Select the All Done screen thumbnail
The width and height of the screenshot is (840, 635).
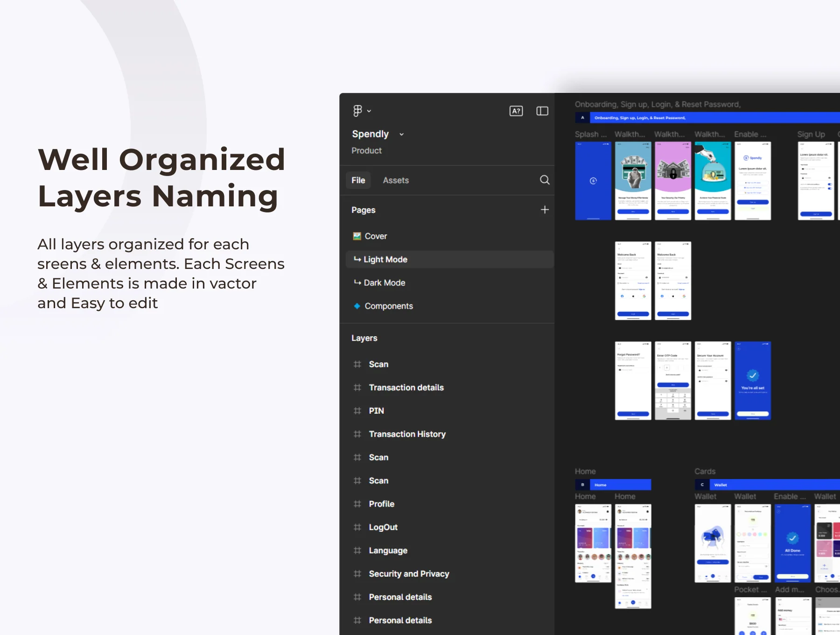point(792,543)
